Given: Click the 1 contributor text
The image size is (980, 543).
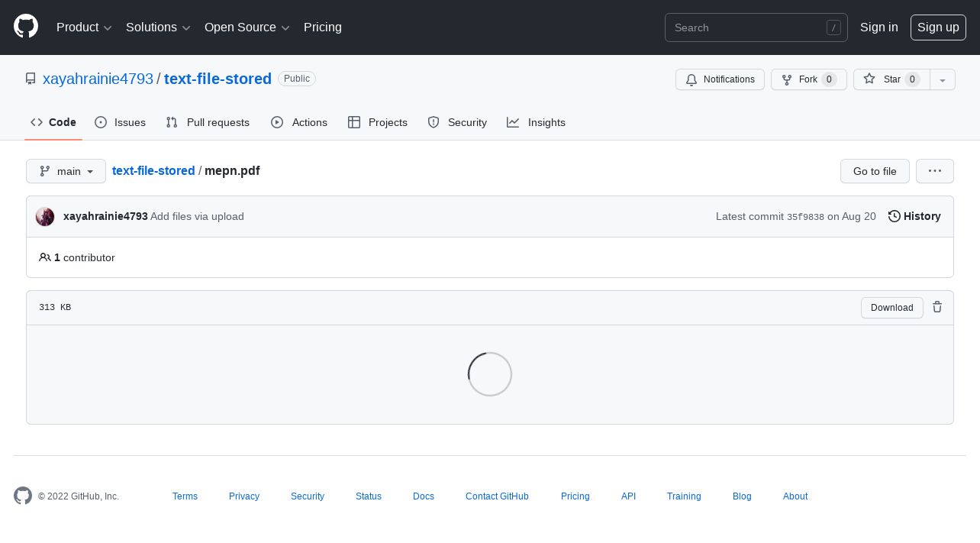Looking at the screenshot, I should click(85, 257).
